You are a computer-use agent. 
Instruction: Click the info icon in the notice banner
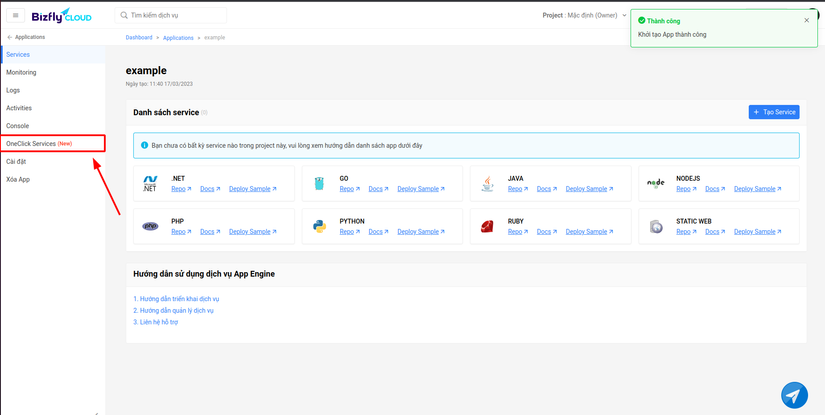pos(145,145)
